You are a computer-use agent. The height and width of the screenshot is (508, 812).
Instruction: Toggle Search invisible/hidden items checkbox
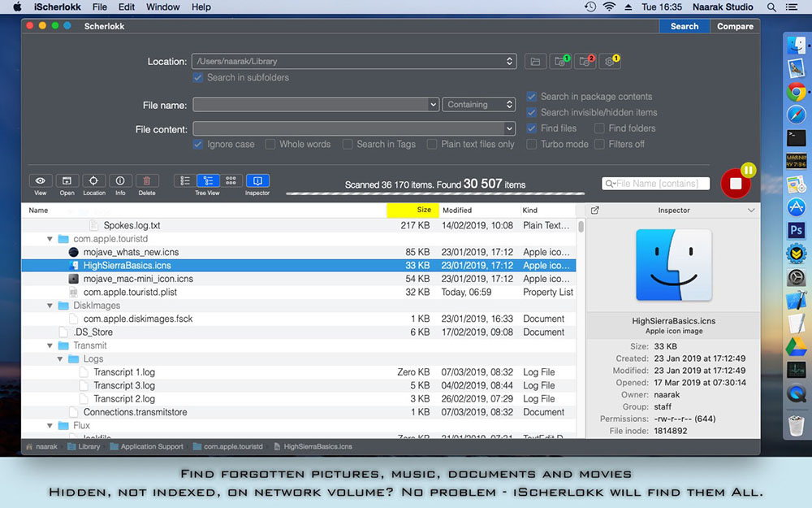tap(531, 112)
